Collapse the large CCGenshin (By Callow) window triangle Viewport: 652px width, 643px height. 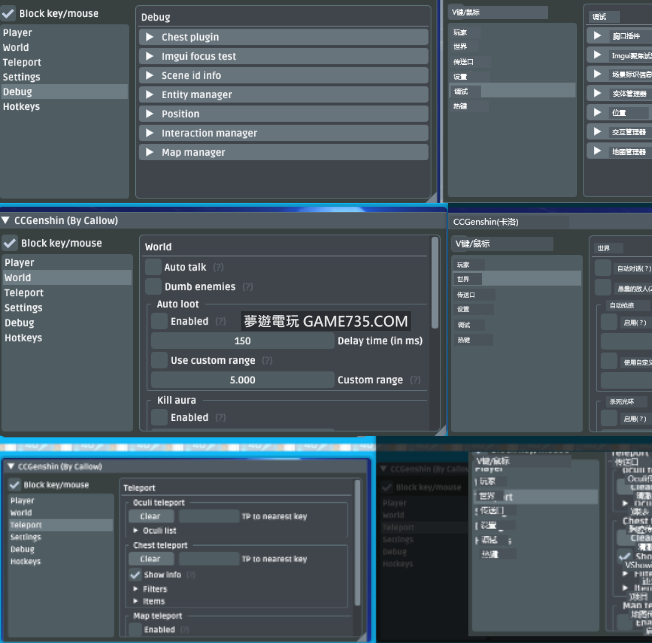(7, 220)
